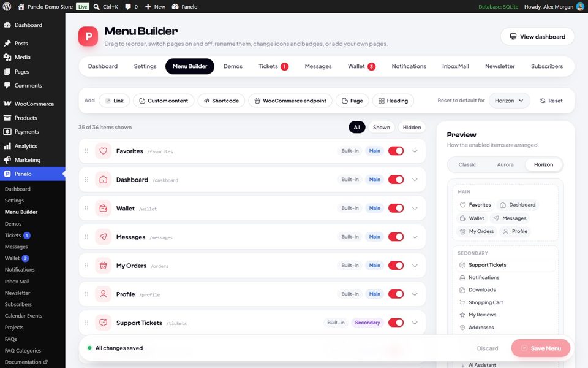Click the red Panelo P logo
The width and height of the screenshot is (588, 368).
(88, 36)
